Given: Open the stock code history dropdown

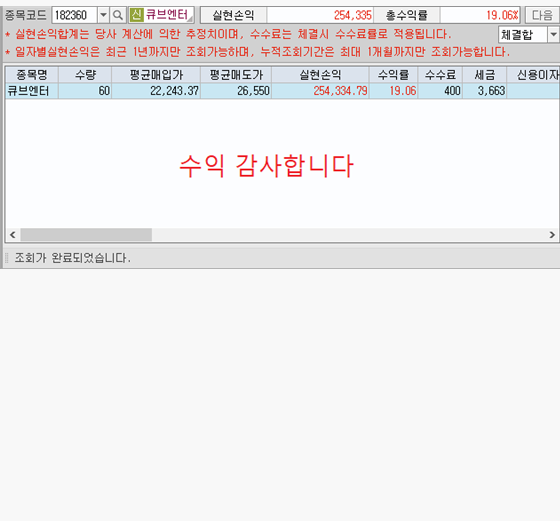Looking at the screenshot, I should coord(103,15).
